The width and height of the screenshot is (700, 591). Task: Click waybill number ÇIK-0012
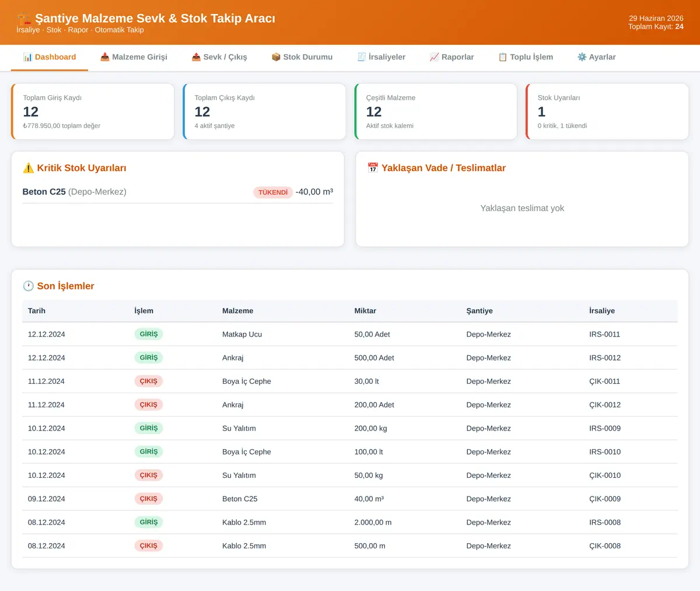(x=605, y=405)
